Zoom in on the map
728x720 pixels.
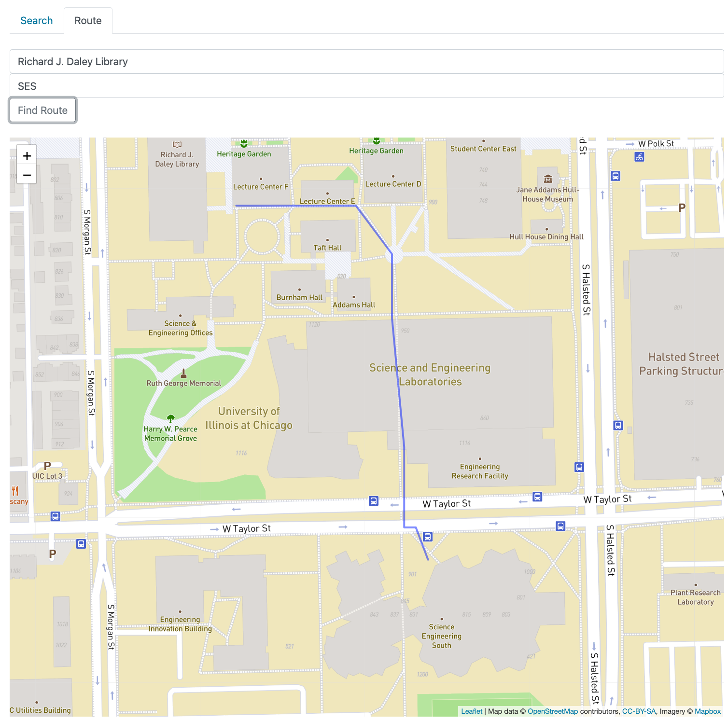pyautogui.click(x=27, y=155)
